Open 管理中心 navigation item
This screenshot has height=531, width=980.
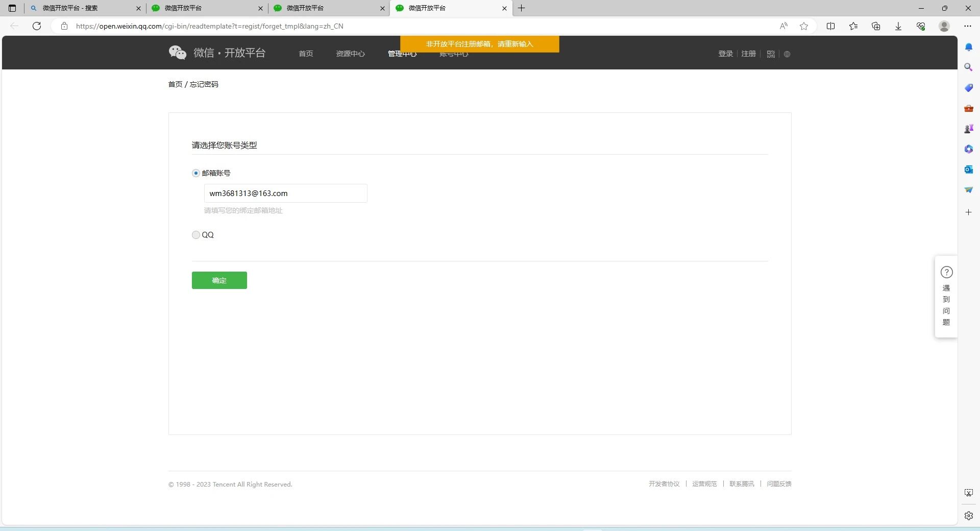pyautogui.click(x=402, y=54)
